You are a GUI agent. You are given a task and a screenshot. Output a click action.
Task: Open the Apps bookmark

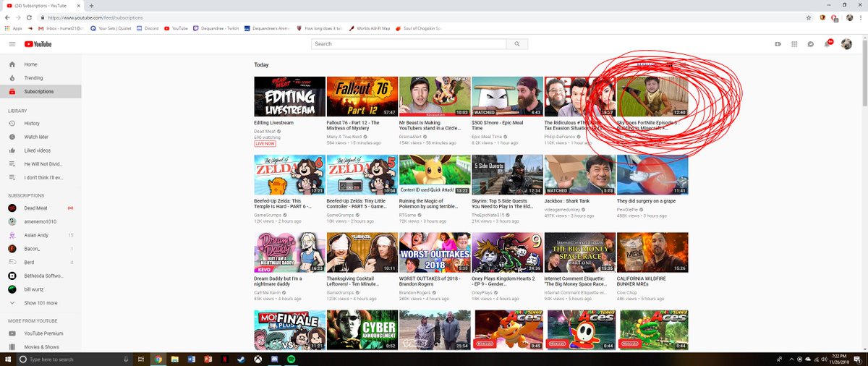13,28
